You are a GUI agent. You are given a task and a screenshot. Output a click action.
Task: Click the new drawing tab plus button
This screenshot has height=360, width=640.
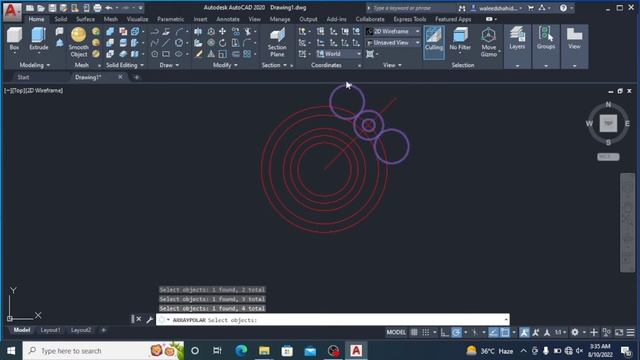(136, 77)
